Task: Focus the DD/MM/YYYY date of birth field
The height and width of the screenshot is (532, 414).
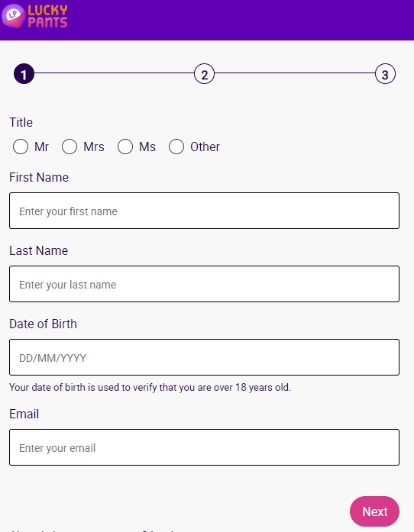Action: (204, 357)
